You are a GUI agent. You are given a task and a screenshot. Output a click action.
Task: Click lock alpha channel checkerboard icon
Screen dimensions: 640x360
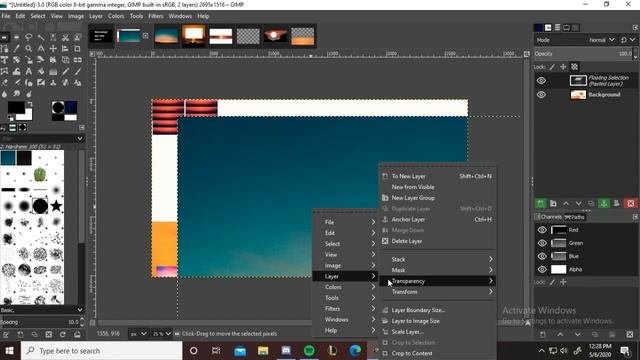point(574,67)
